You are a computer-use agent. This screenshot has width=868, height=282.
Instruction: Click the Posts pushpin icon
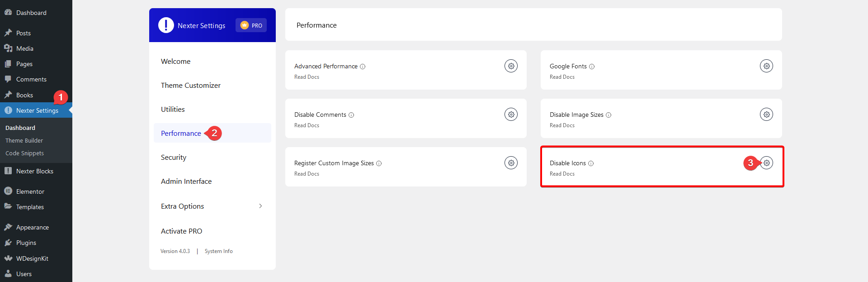point(8,32)
